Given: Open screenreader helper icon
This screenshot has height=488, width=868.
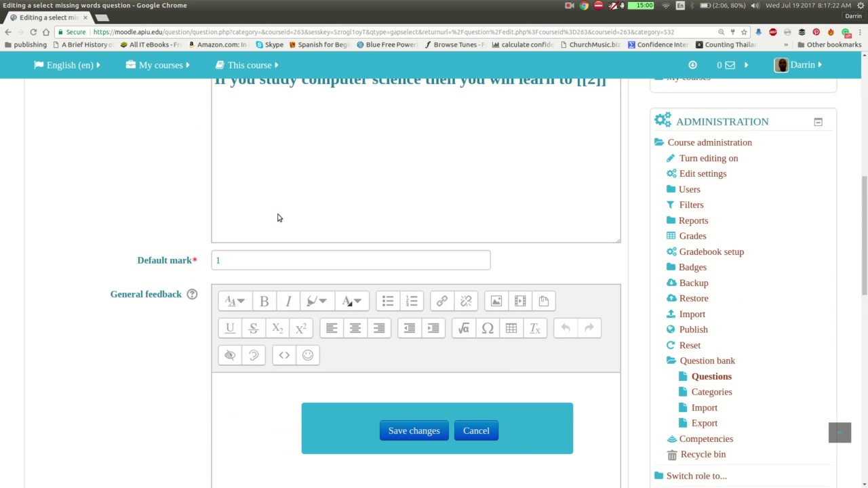Looking at the screenshot, I should 254,355.
